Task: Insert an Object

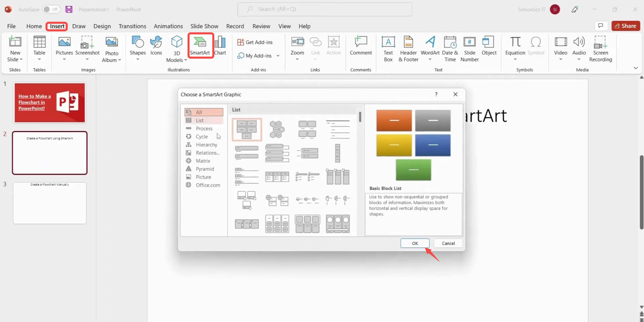Action: click(489, 45)
